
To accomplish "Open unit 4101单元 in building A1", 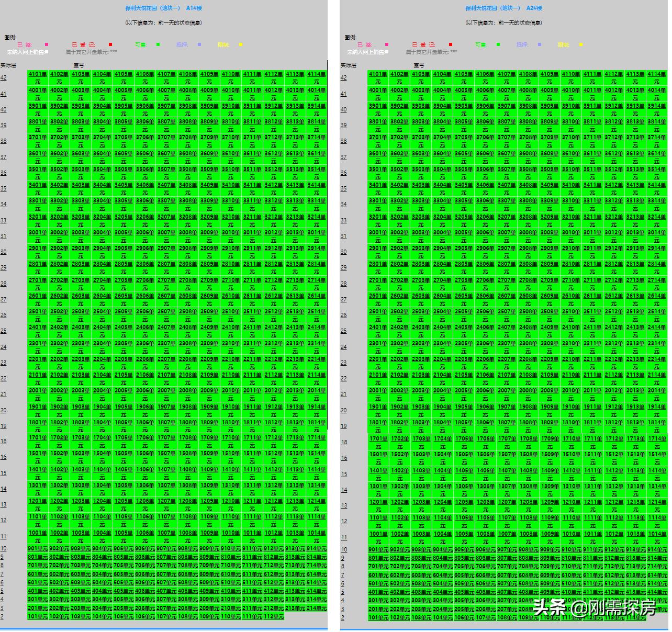I will pyautogui.click(x=38, y=74).
